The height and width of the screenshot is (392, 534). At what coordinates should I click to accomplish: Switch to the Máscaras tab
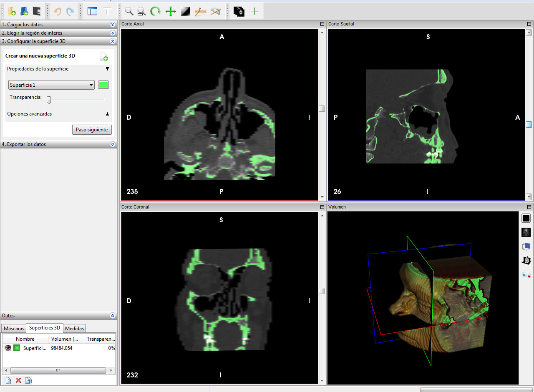(x=14, y=328)
